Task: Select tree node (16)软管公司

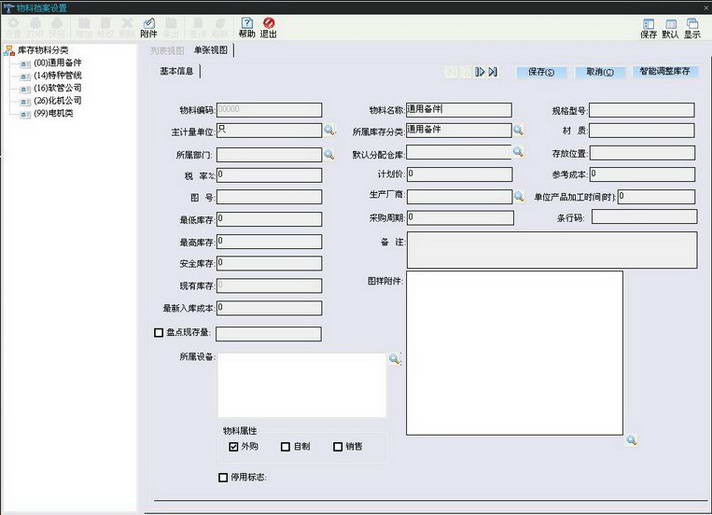Action: [x=58, y=88]
